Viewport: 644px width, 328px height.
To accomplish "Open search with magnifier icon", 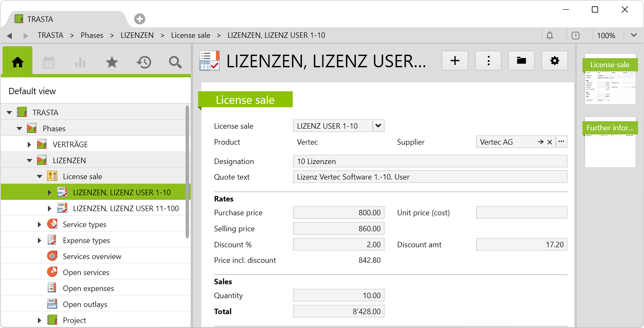I will 175,62.
